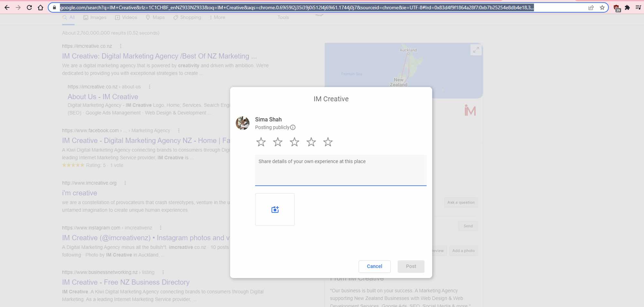
Task: Click the Send button in knowledge panel
Action: point(468,226)
